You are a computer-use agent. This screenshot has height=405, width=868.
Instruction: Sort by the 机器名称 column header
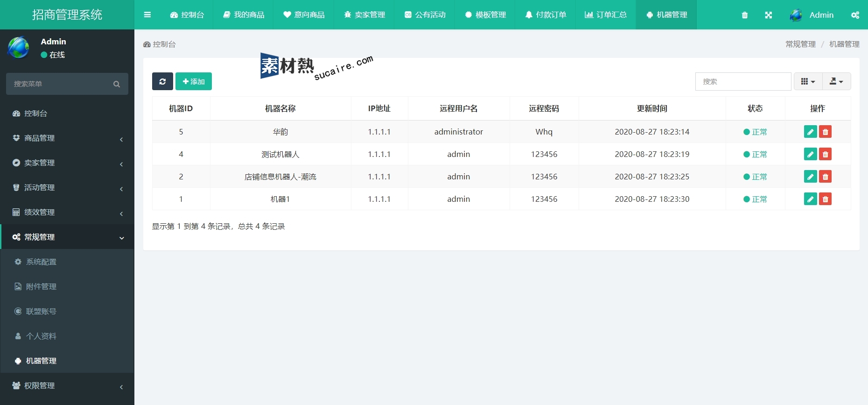click(280, 108)
